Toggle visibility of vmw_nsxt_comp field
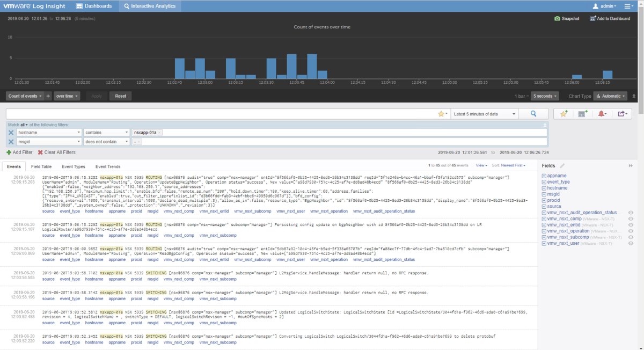The width and height of the screenshot is (644, 350). (x=632, y=218)
